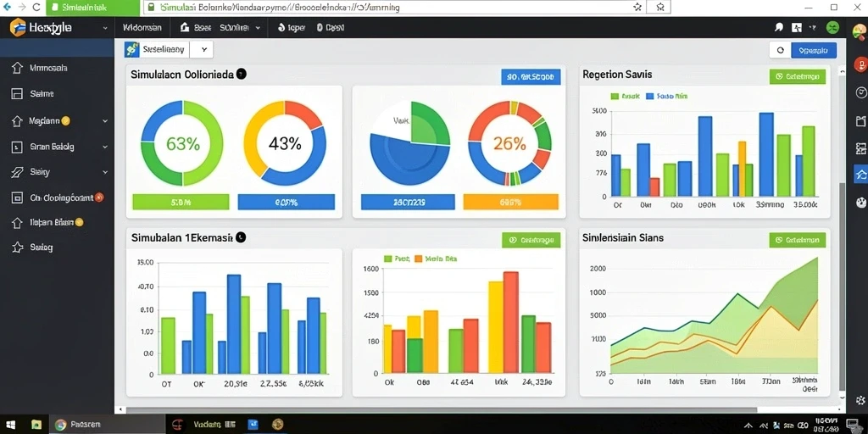The width and height of the screenshot is (868, 434).
Task: Click the active chart icon in right rail
Action: [861, 174]
